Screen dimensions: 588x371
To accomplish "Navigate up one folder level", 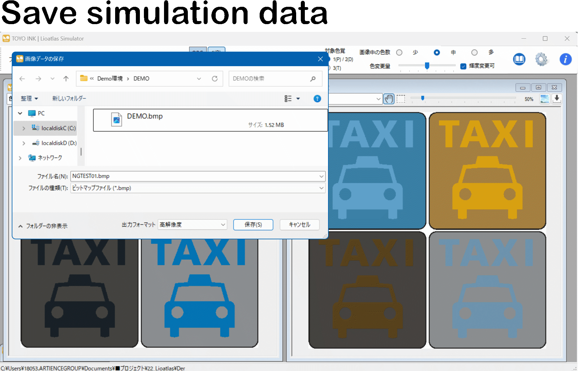I will (x=66, y=79).
